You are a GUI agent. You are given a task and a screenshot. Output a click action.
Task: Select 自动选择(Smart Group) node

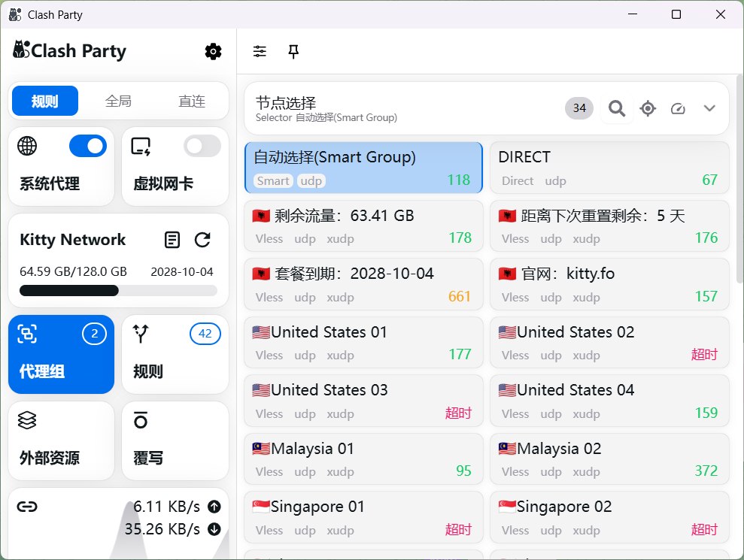click(363, 168)
